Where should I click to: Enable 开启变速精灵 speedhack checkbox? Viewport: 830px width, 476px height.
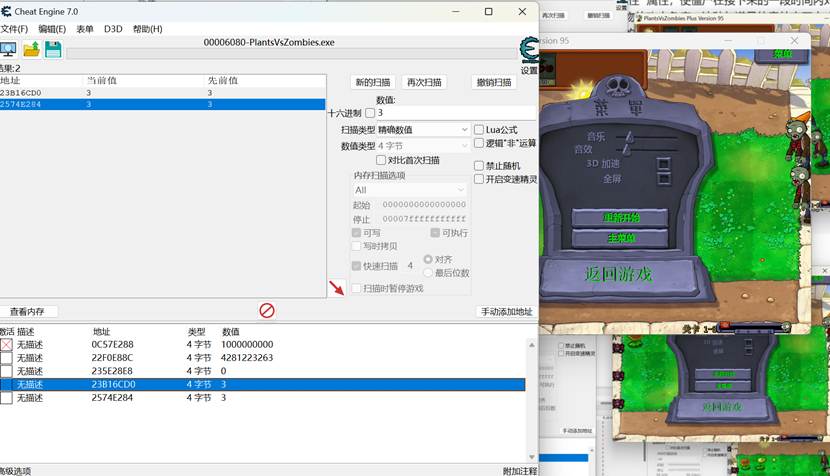479,179
